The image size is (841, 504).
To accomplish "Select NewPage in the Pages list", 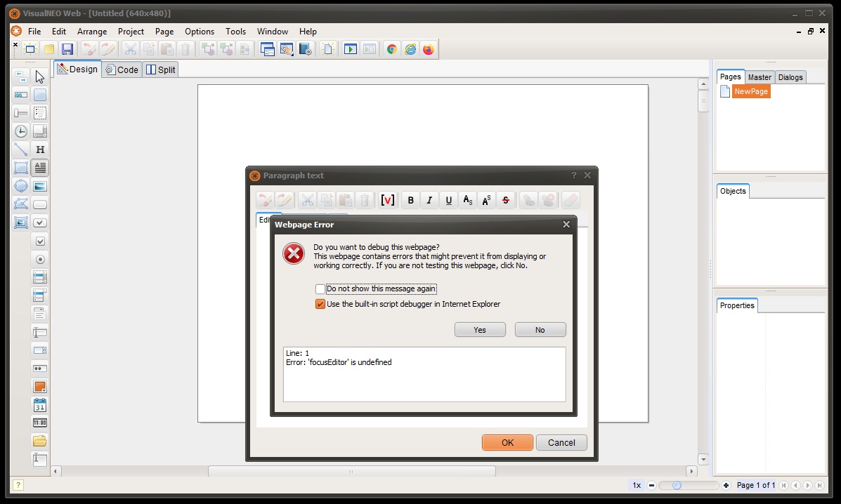I will tap(751, 91).
